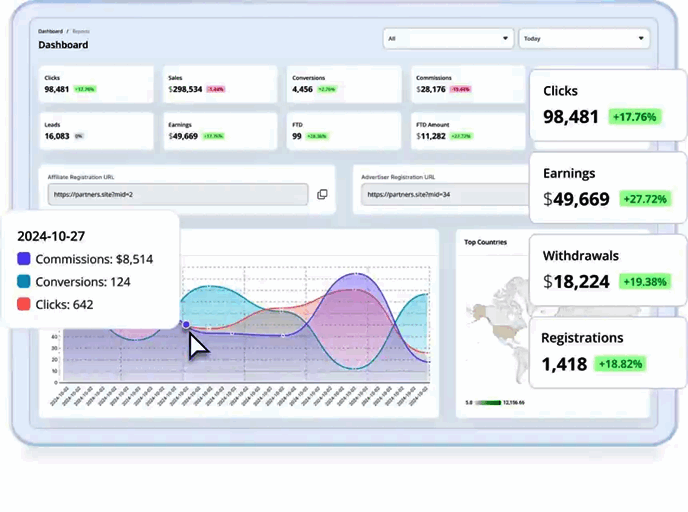Click the red Clicks legend swatch

pyautogui.click(x=24, y=304)
